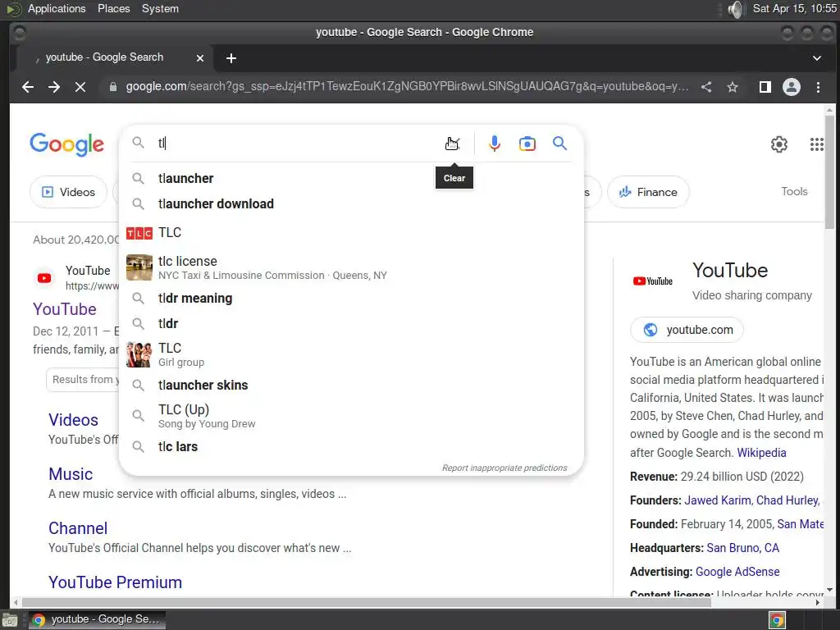
Task: Click the vertical page scrollbar
Action: pyautogui.click(x=829, y=171)
